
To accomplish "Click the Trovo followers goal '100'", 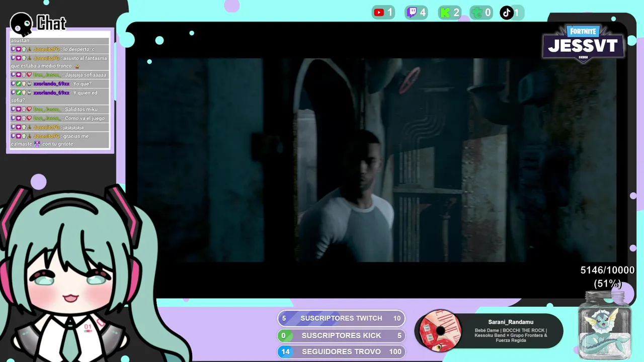I will pos(395,352).
